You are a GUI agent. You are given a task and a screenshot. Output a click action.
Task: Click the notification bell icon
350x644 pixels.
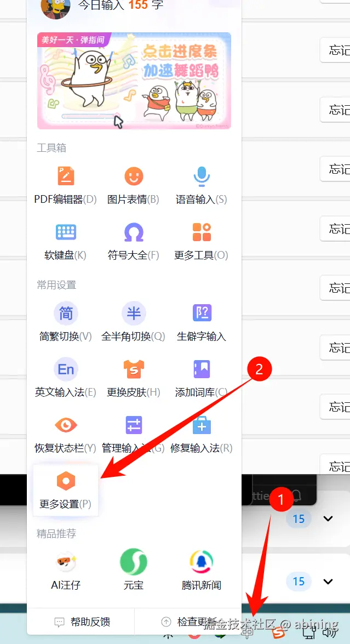click(296, 495)
